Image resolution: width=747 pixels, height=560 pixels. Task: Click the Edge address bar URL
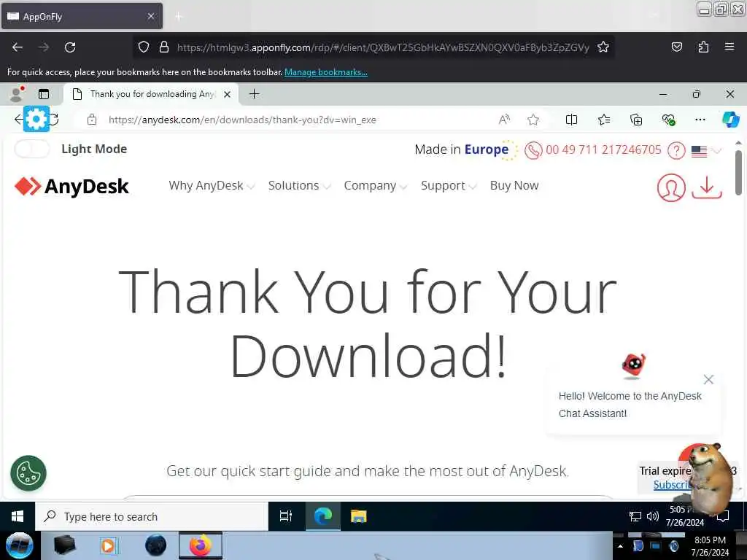point(242,120)
